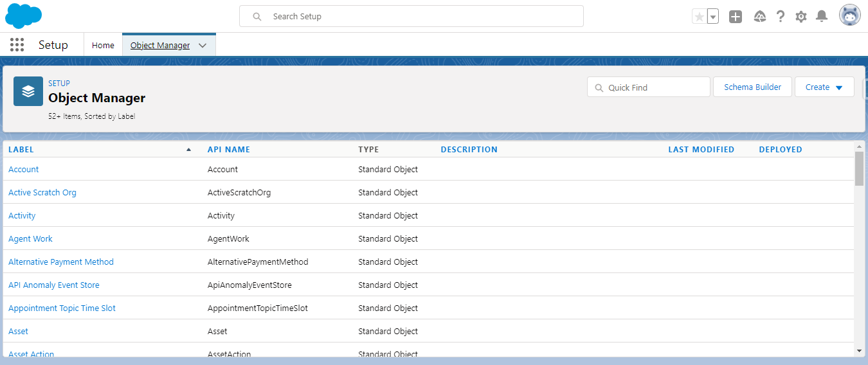Select the Object Manager tab
The width and height of the screenshot is (868, 365).
coord(160,45)
